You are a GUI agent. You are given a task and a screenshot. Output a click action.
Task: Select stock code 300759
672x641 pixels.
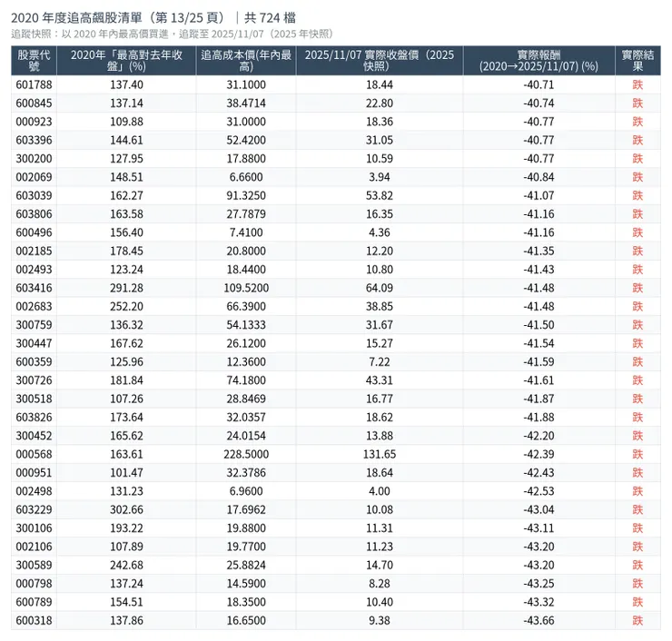pyautogui.click(x=34, y=325)
